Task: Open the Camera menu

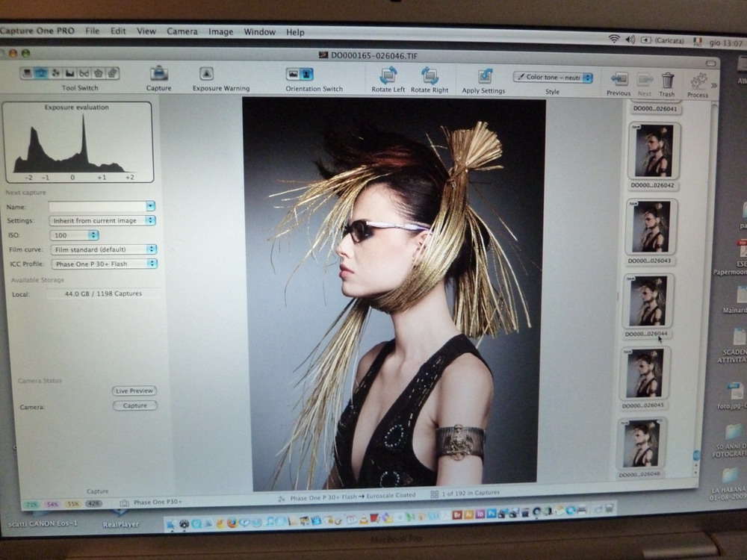Action: click(182, 31)
